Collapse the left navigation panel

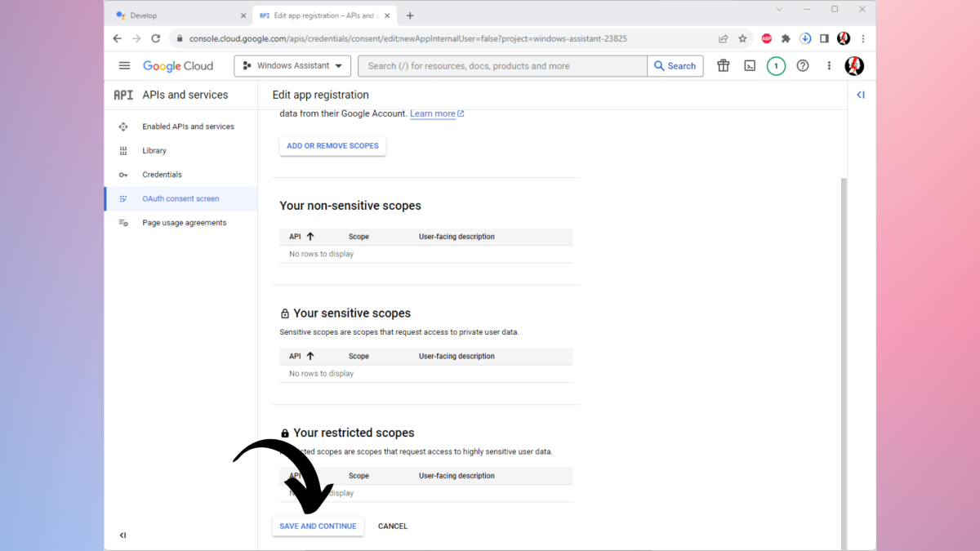tap(122, 535)
